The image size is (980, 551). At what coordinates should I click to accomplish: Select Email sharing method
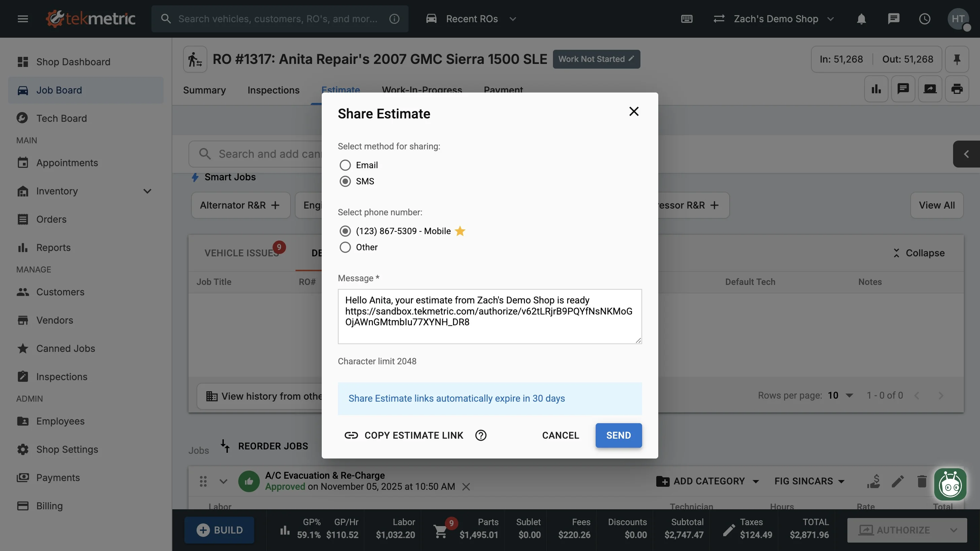[345, 165]
